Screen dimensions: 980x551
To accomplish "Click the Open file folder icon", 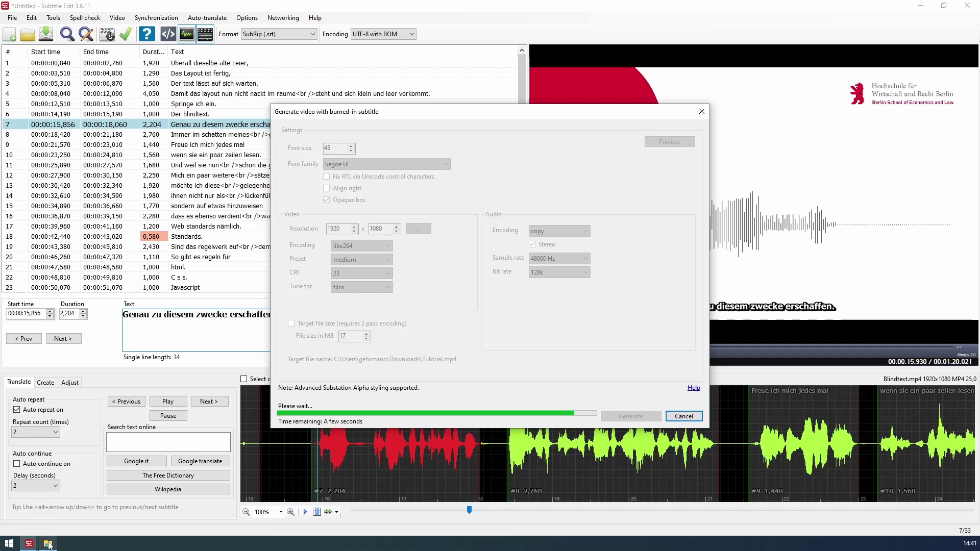I will click(28, 34).
